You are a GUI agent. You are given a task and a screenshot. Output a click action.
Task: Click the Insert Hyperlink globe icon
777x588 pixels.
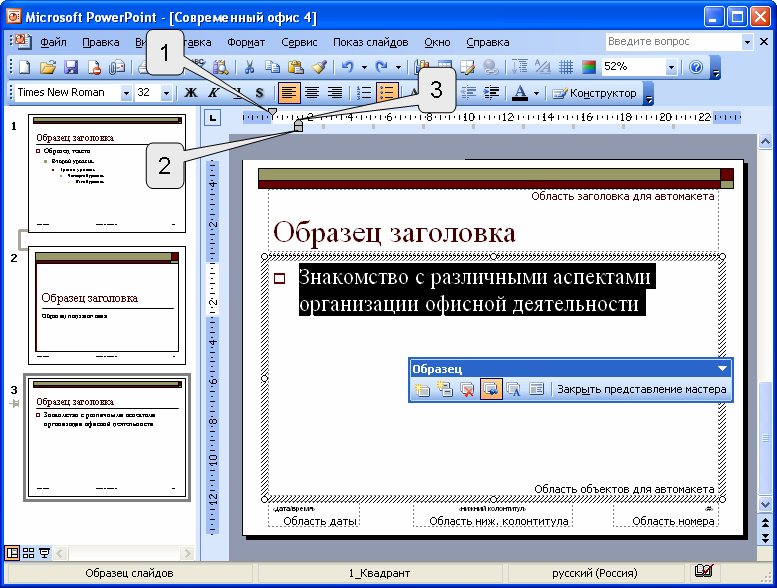click(490, 67)
